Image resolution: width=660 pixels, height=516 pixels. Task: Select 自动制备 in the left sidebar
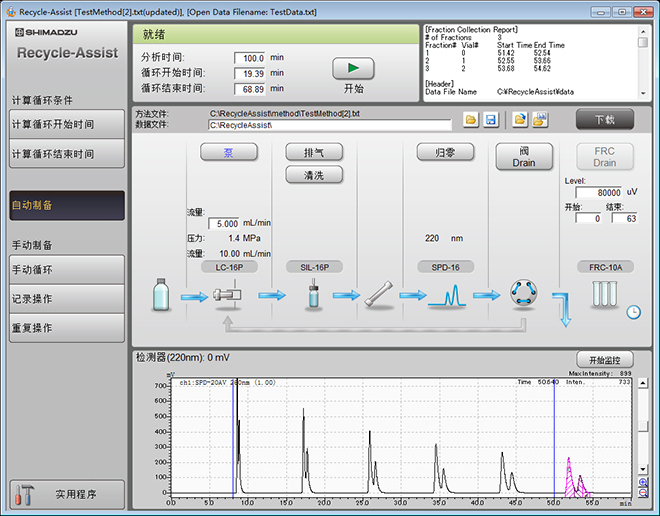pos(67,205)
